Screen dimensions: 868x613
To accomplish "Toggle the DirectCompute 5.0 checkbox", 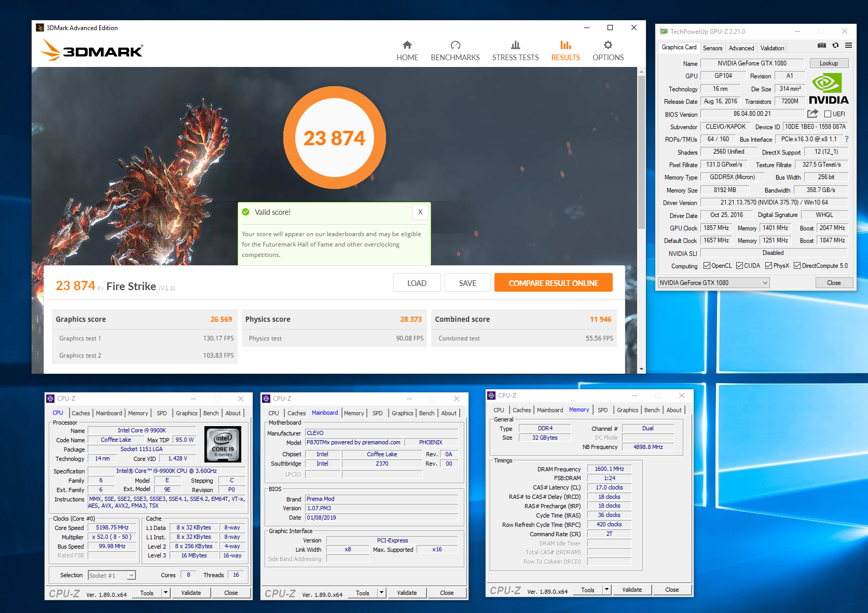I will [797, 266].
